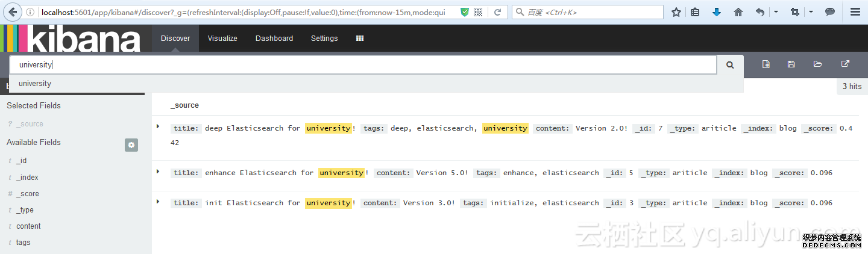Expand the init Elasticsearch result row
This screenshot has height=254, width=868.
point(158,202)
